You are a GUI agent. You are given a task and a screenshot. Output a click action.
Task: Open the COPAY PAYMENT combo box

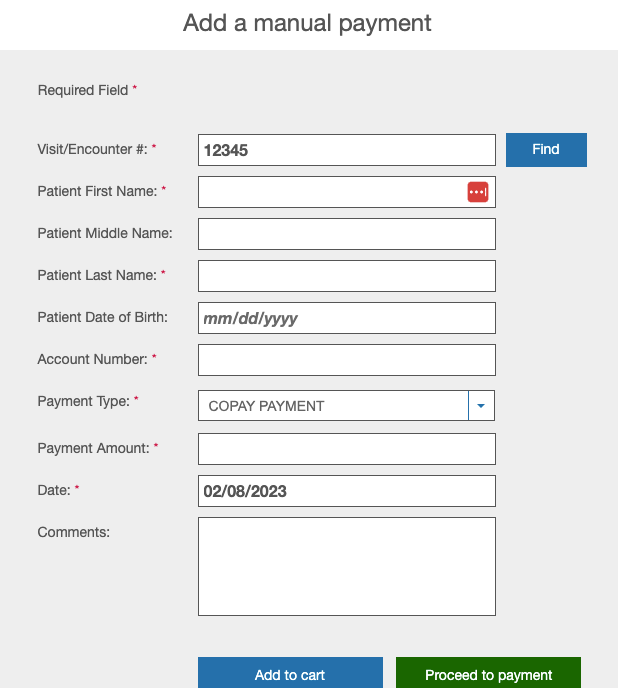333,406
